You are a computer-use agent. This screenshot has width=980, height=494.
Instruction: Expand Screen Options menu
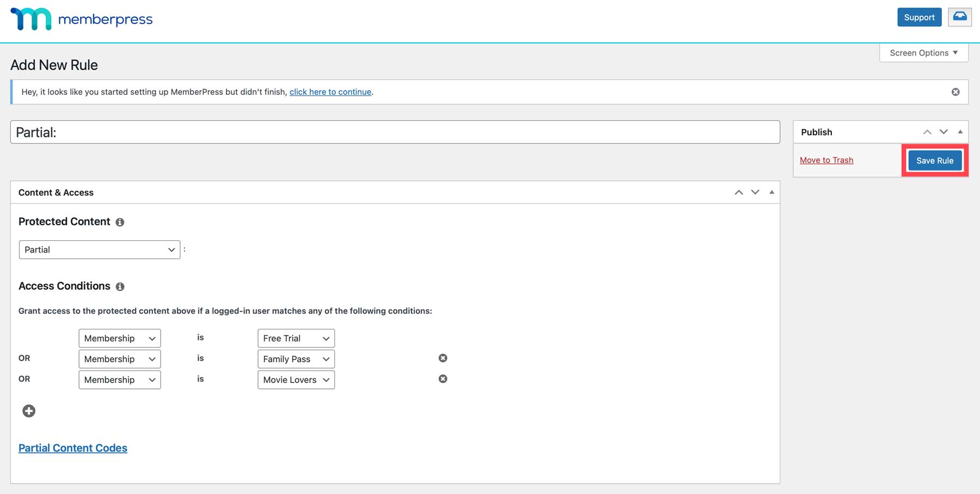point(923,53)
